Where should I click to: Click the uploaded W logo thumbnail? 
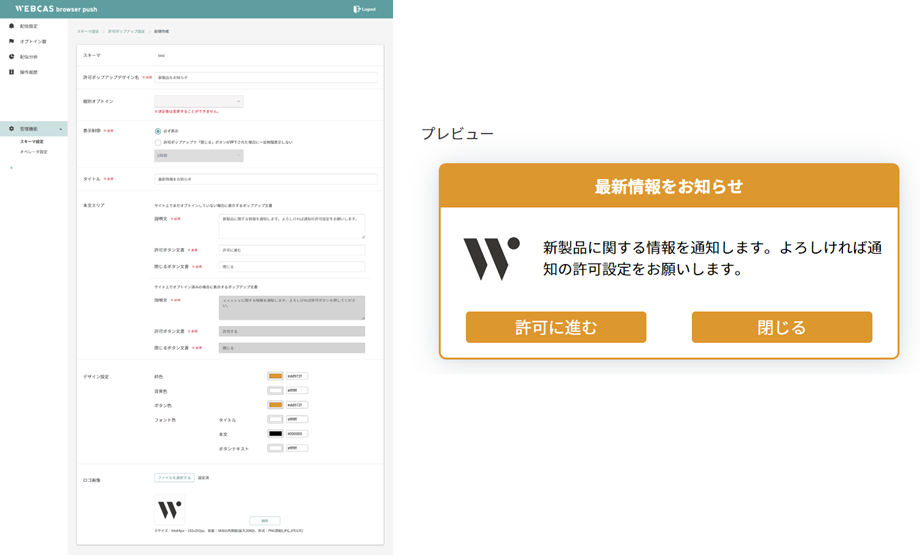click(170, 509)
